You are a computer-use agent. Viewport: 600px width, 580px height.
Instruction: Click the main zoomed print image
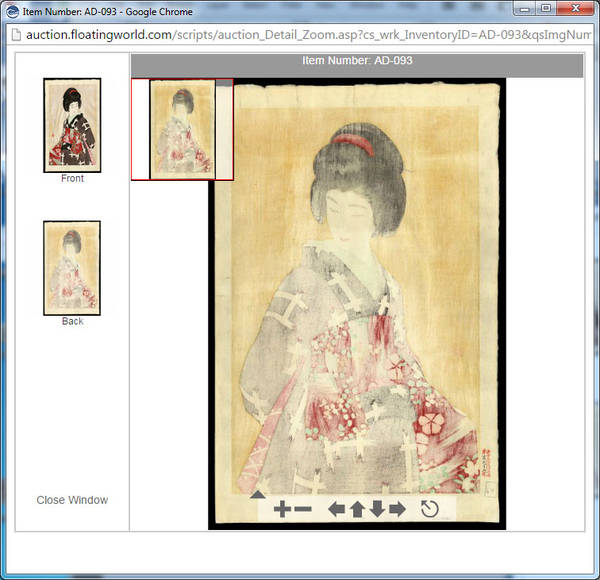tap(357, 304)
